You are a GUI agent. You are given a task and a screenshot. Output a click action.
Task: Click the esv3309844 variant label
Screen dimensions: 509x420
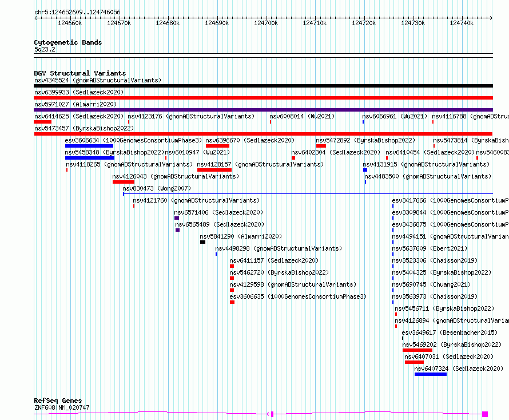tap(450, 212)
